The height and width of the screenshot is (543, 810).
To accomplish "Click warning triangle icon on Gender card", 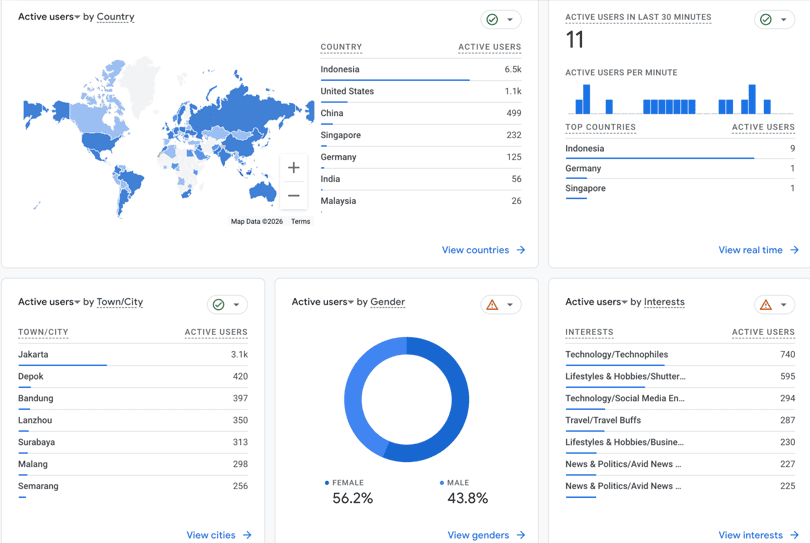I will [492, 305].
